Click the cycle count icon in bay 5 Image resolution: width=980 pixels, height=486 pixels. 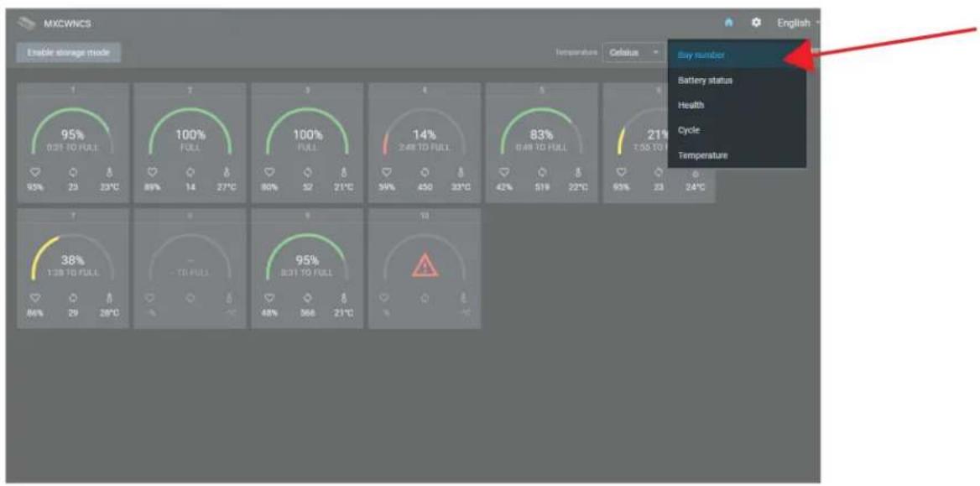[542, 171]
